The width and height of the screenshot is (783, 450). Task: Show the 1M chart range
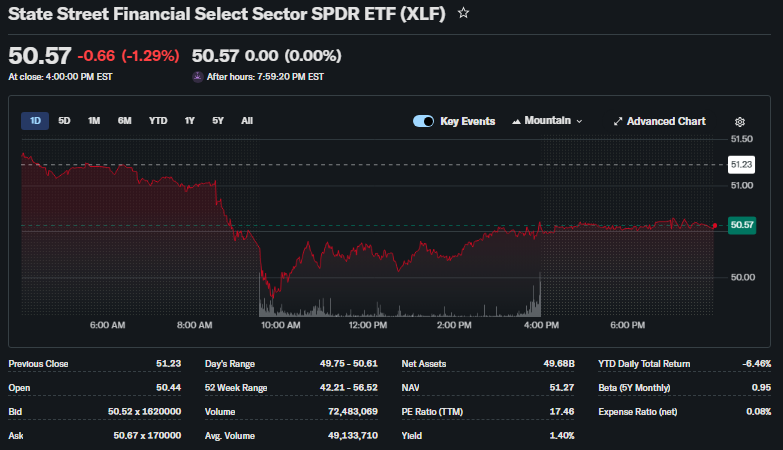pyautogui.click(x=94, y=121)
